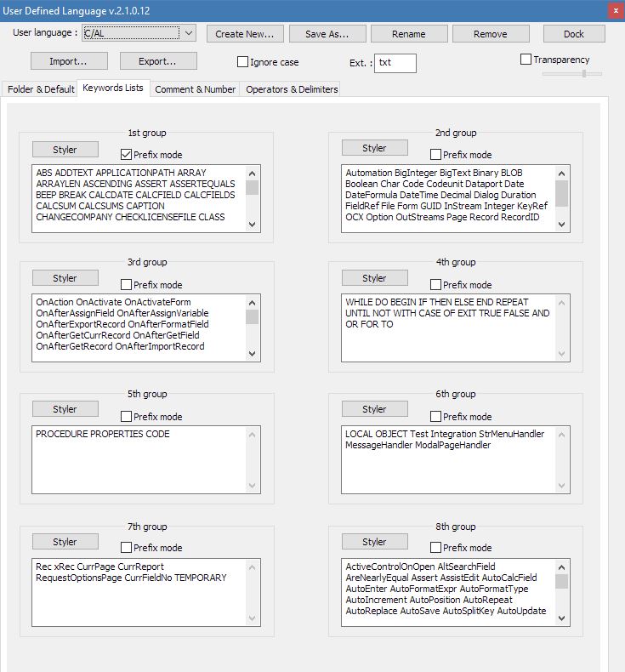Click scroll-down arrow in 1st group list
This screenshot has height=672, width=625.
click(252, 225)
